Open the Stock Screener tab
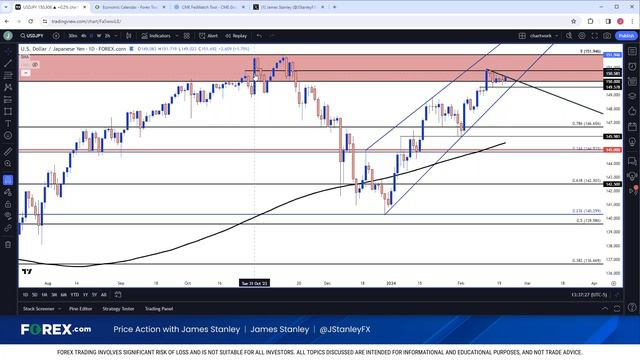This screenshot has width=640, height=360. click(39, 309)
